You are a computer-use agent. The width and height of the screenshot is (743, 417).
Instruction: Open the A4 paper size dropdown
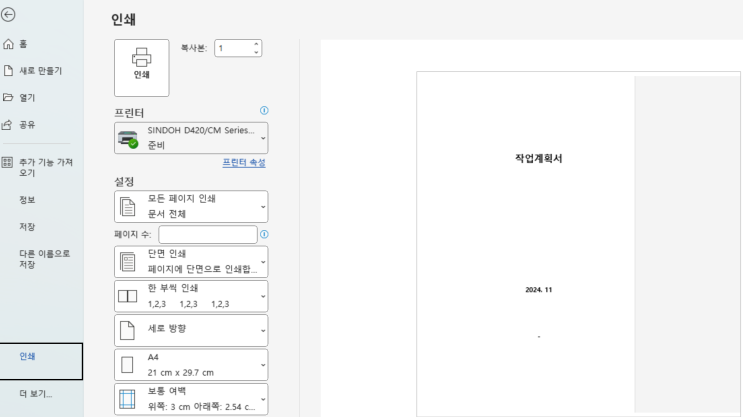coord(191,365)
